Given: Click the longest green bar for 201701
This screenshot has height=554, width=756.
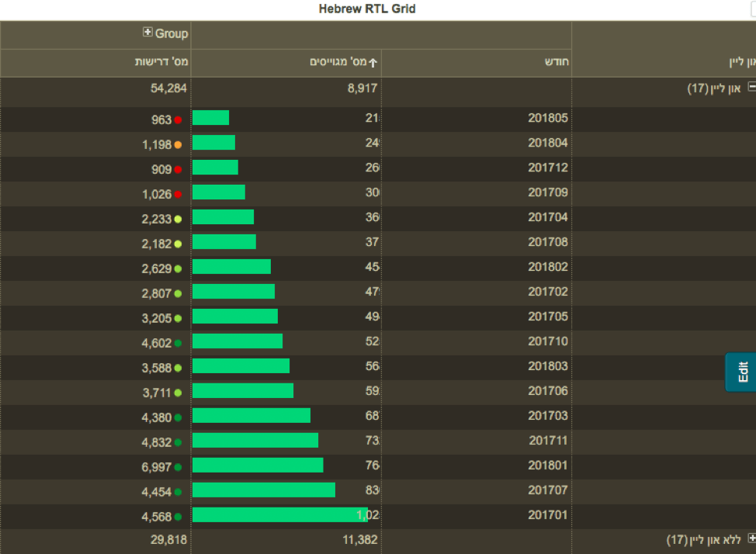Looking at the screenshot, I should 279,515.
